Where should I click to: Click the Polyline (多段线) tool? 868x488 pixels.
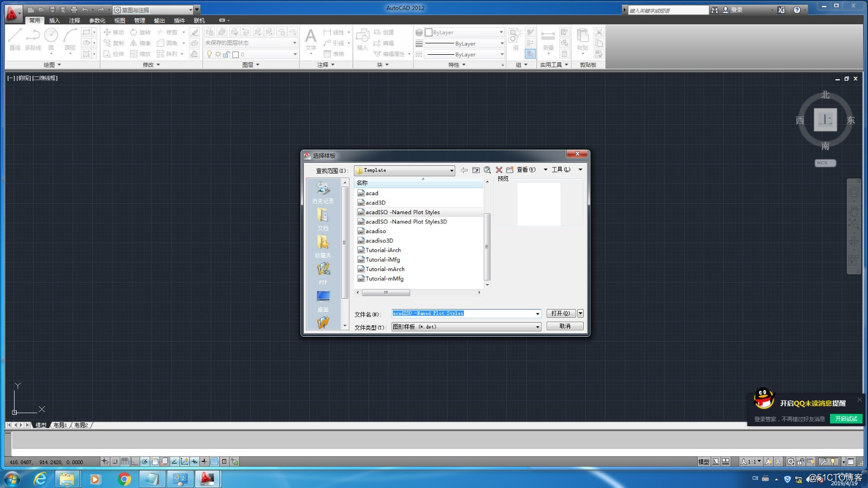(x=33, y=39)
